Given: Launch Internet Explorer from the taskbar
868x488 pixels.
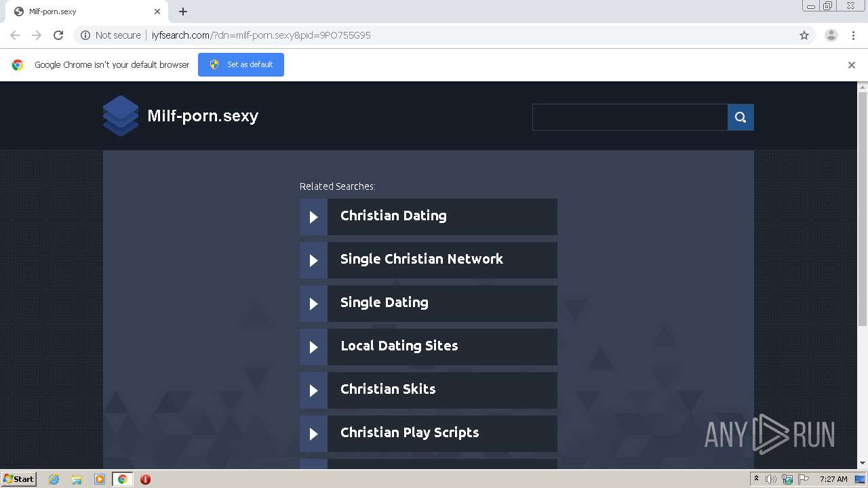Looking at the screenshot, I should pyautogui.click(x=54, y=479).
